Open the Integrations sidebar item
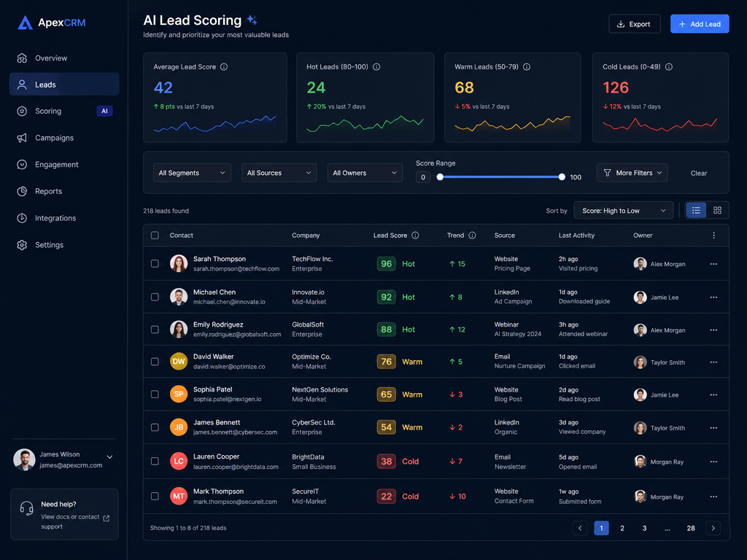Screen dimensions: 747x560 coord(64,218)
